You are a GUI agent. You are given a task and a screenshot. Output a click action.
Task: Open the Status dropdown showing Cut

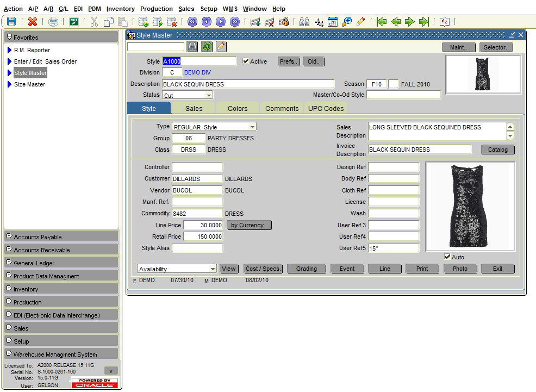tap(208, 95)
